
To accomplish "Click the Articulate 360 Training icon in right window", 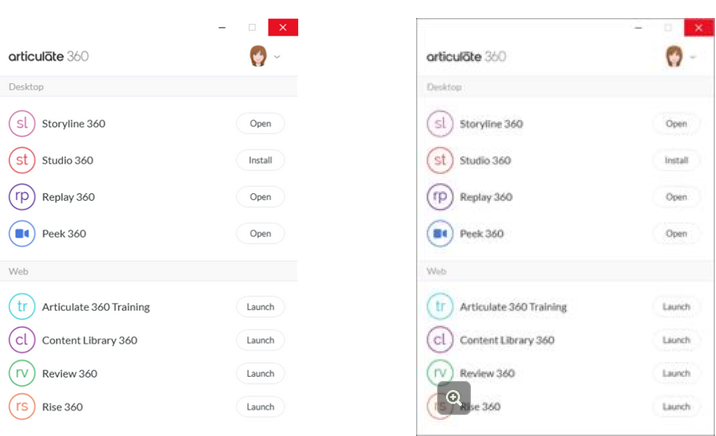I will pos(440,306).
